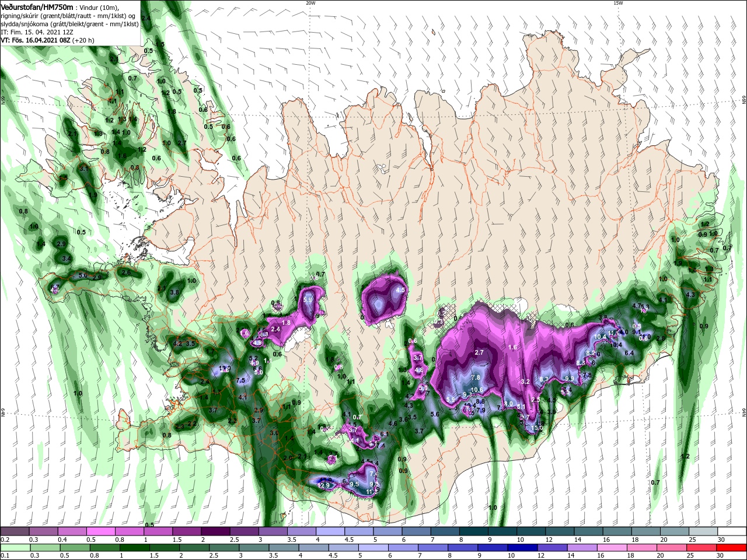Click the '6.1' value label on the map
This screenshot has height=560, width=747.
384,434
